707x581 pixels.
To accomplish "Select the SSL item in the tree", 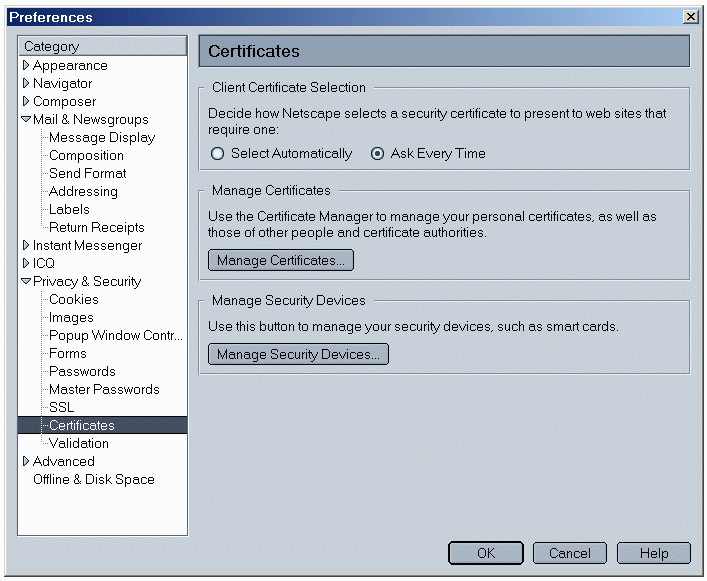I will (61, 408).
